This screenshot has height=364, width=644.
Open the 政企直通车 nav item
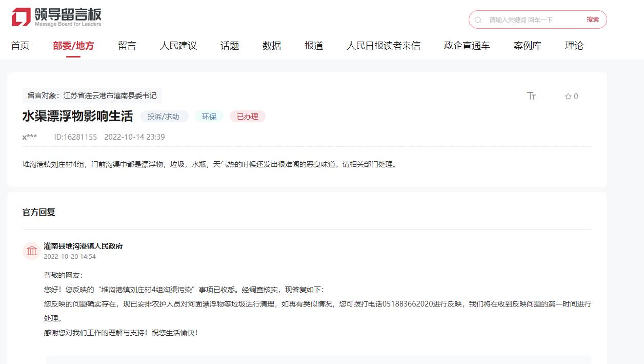467,46
